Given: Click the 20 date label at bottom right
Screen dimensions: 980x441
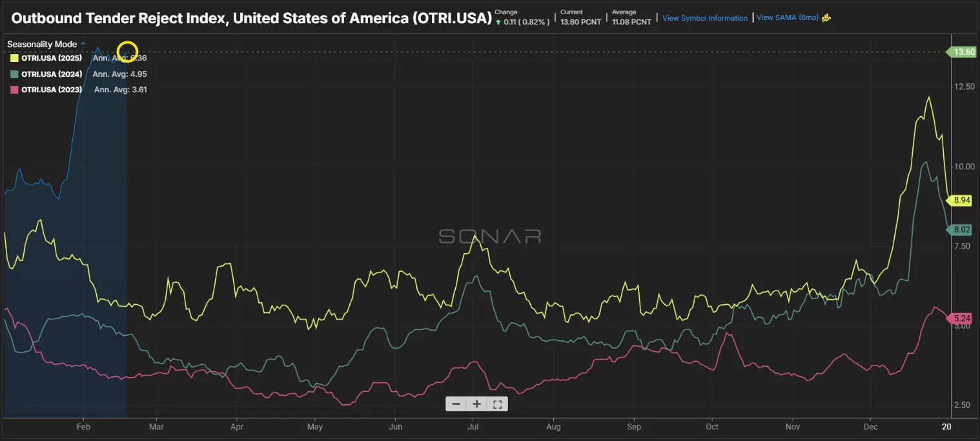Looking at the screenshot, I should (946, 427).
